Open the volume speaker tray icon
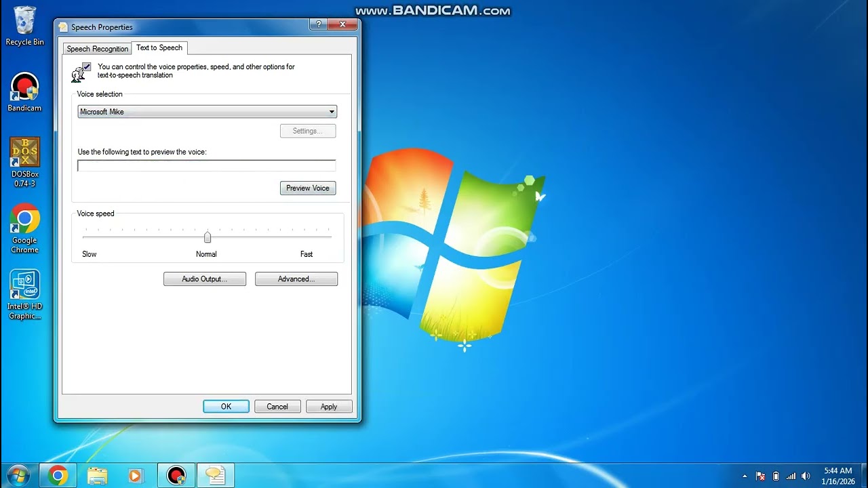This screenshot has width=868, height=488. (x=806, y=476)
